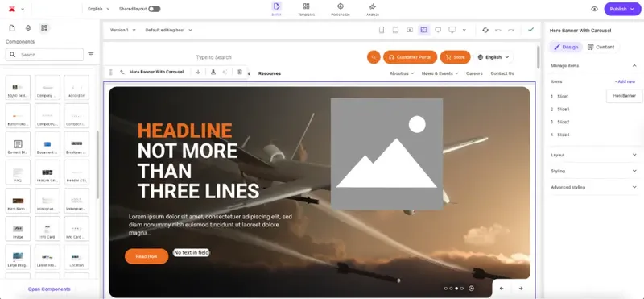This screenshot has height=299, width=644.
Task: Click the Open Components link
Action: [x=49, y=289]
